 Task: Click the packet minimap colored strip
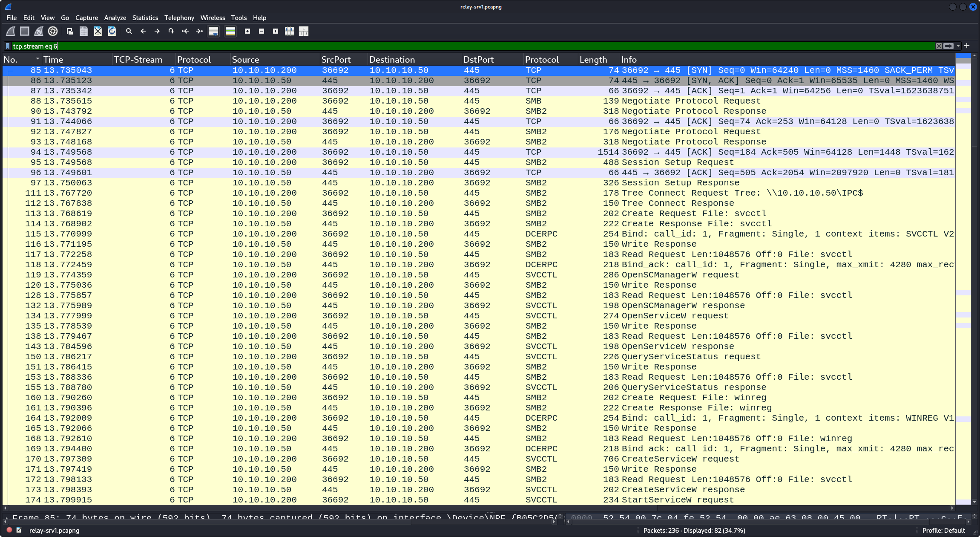coord(963,279)
